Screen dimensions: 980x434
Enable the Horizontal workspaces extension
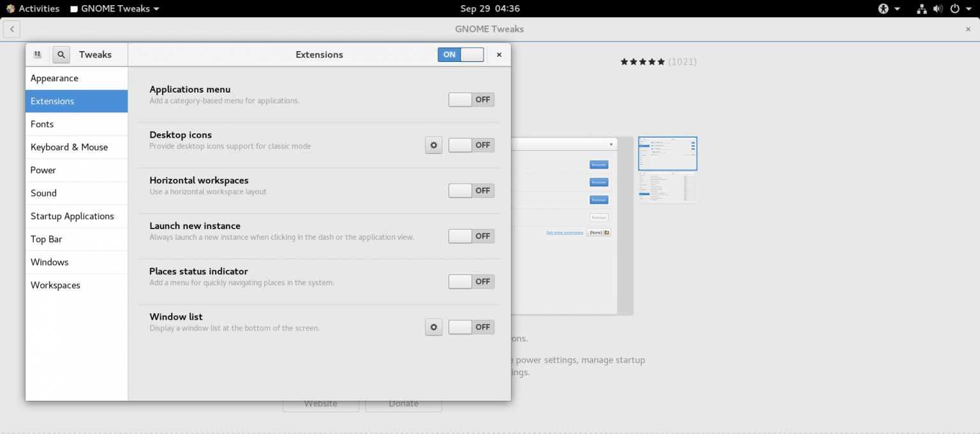(x=471, y=190)
